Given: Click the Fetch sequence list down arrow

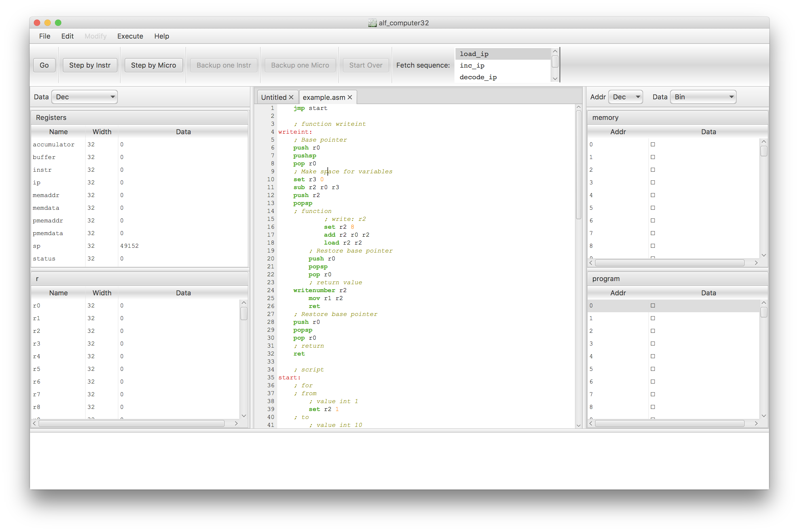Looking at the screenshot, I should click(555, 79).
